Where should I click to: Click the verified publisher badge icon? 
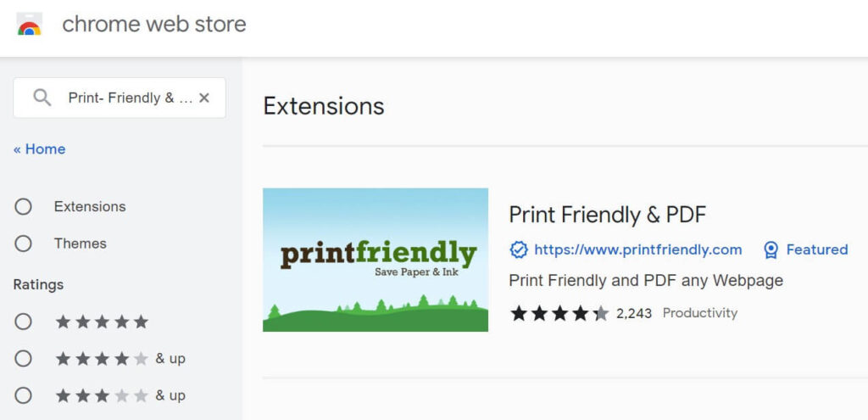point(519,250)
